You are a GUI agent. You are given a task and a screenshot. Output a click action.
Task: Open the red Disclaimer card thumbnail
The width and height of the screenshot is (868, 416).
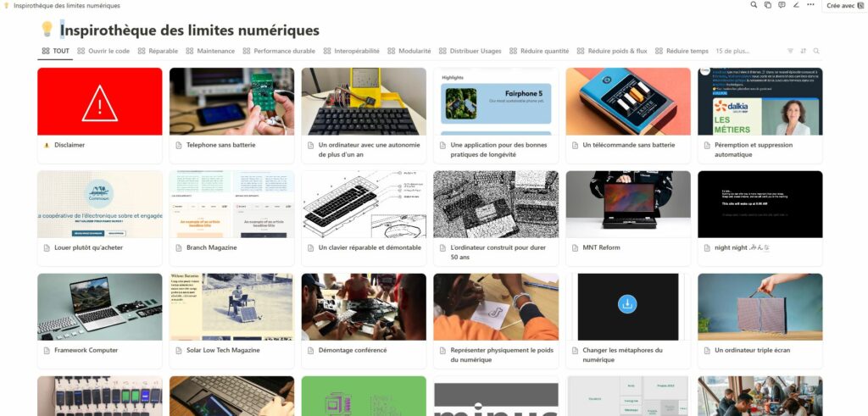[100, 102]
